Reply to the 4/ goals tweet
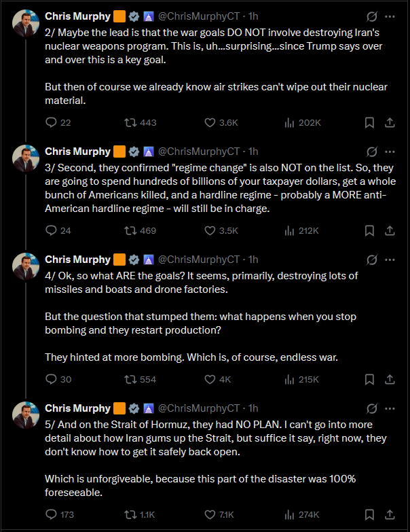 (51, 379)
